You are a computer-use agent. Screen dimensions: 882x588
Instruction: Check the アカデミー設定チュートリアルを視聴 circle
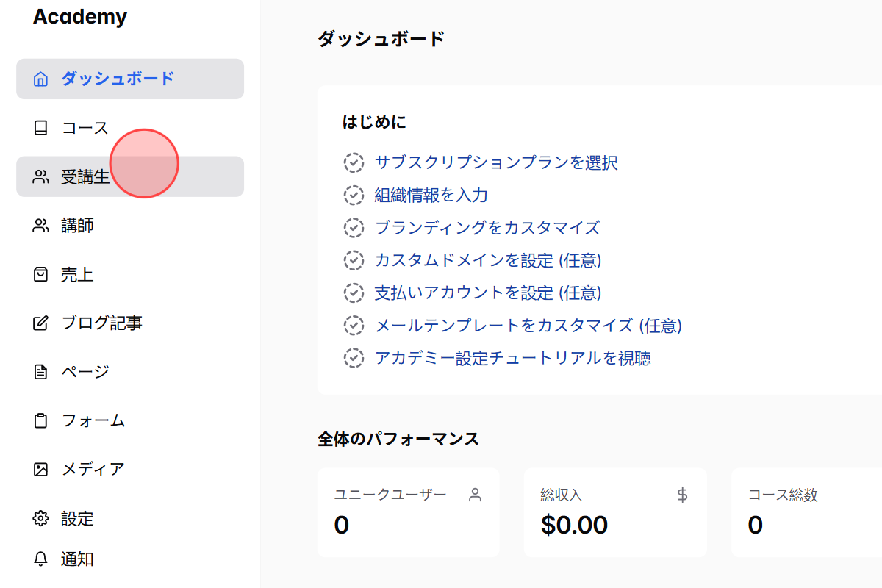(x=354, y=358)
